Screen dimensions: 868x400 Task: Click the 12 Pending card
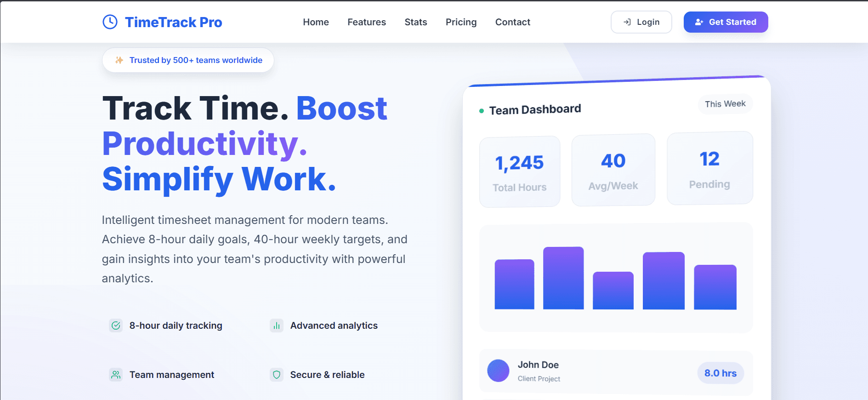pyautogui.click(x=710, y=168)
